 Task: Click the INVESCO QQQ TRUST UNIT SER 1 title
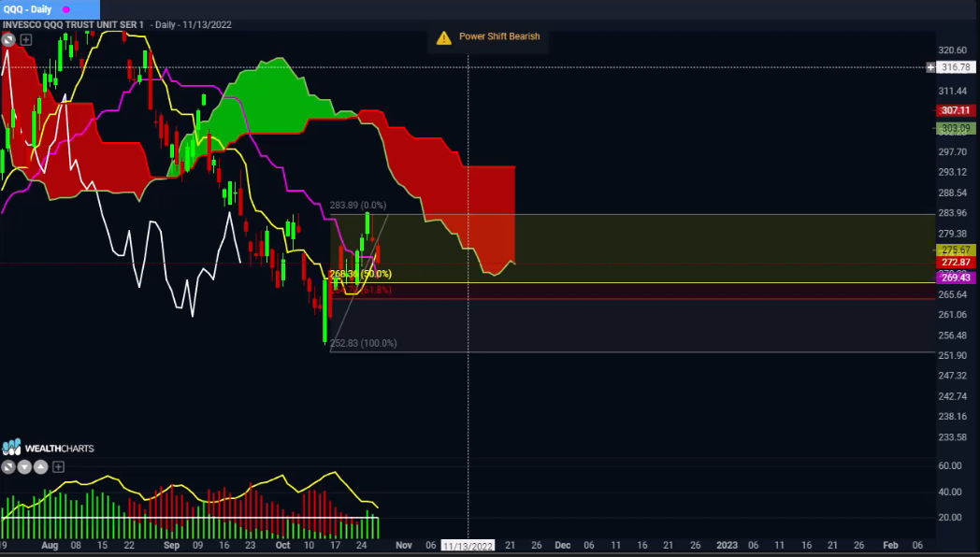click(73, 25)
